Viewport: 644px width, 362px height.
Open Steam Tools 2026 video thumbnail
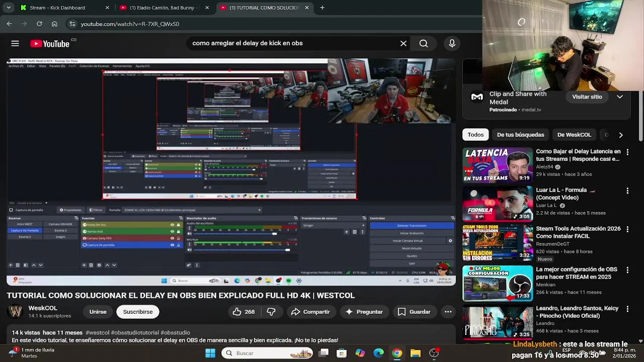point(498,242)
